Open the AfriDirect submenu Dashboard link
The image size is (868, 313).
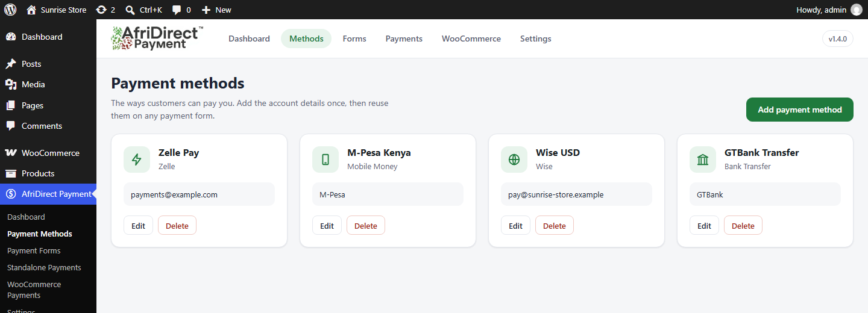26,217
